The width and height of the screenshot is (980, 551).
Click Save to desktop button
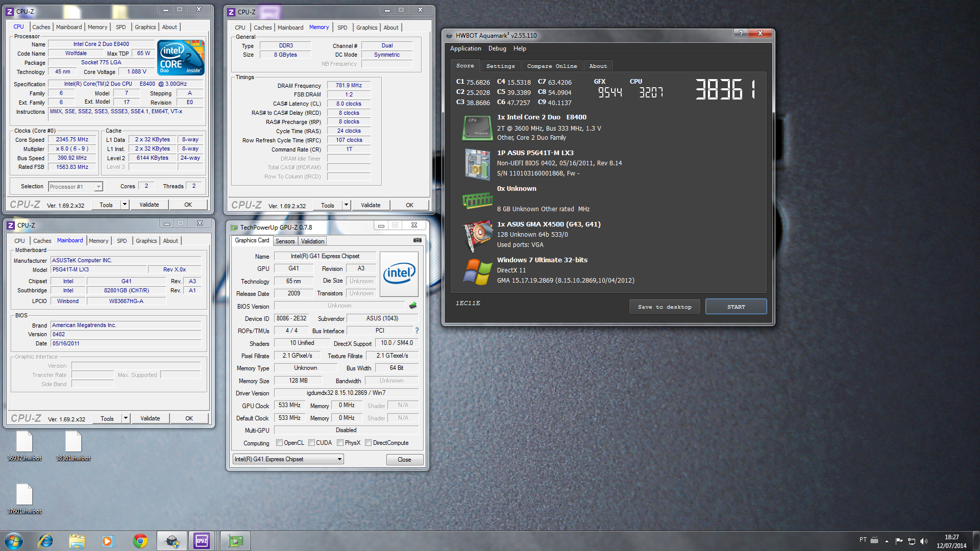point(665,307)
